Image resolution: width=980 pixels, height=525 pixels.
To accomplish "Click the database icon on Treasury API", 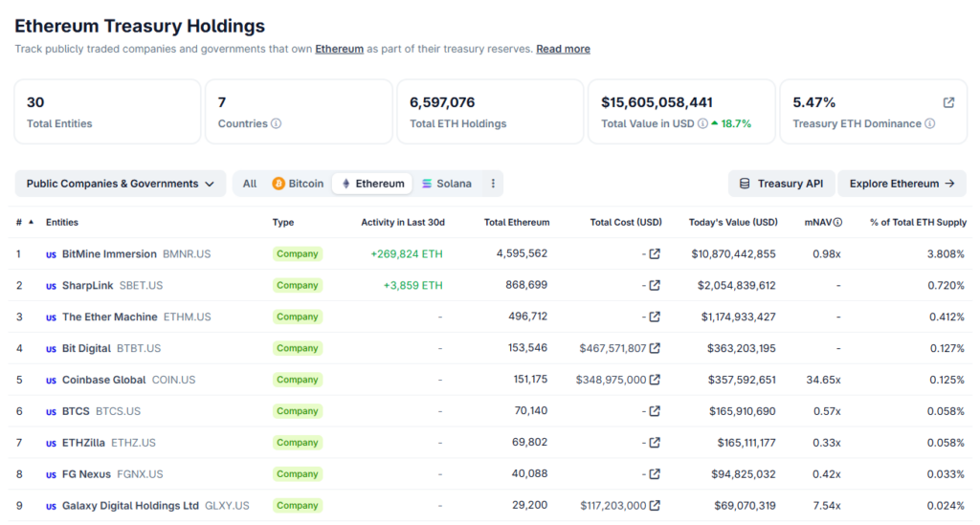I will click(x=745, y=184).
